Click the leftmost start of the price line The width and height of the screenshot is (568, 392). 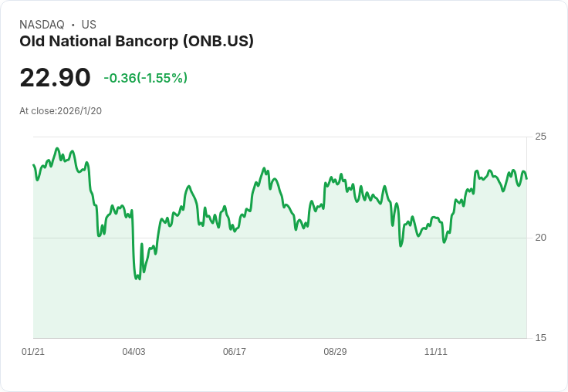coord(34,165)
